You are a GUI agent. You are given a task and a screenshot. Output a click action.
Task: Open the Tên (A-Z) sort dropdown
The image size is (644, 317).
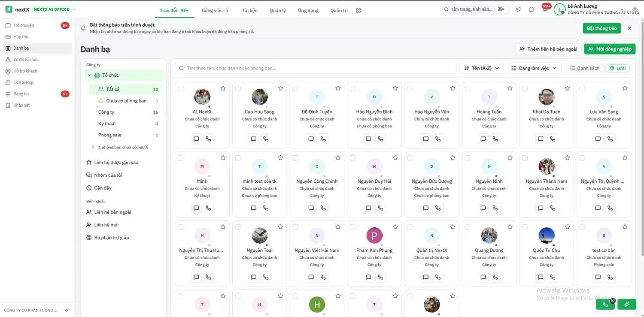[482, 68]
